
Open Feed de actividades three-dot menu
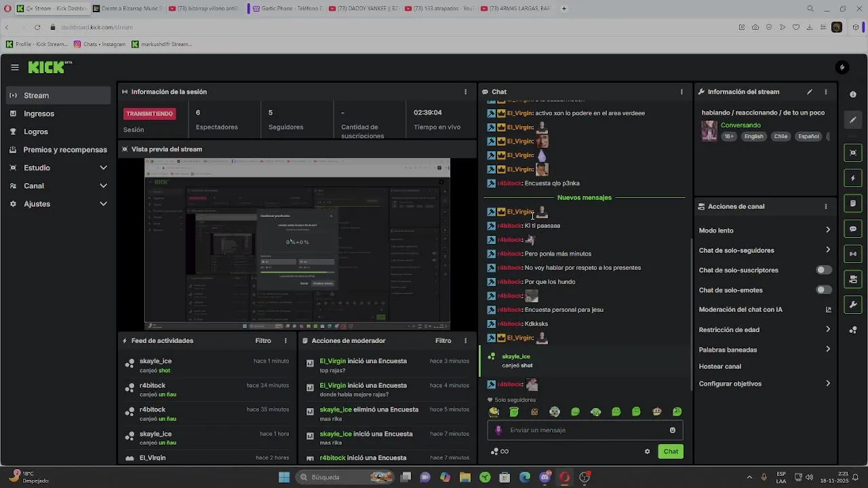285,341
